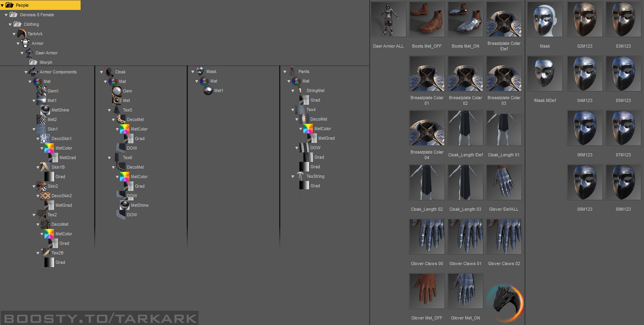Screen dimensions: 644x325
Task: Apply the Glover Met_OFF hand preset
Action: point(427,291)
